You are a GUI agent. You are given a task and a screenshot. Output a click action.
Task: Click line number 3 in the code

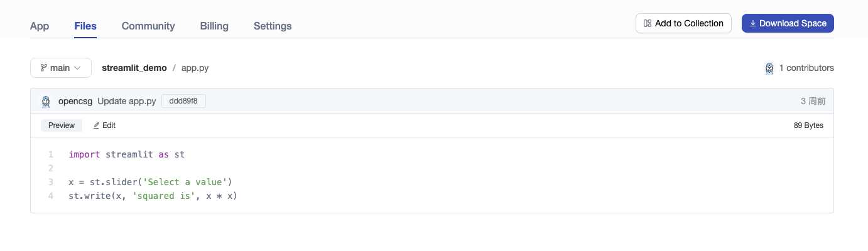tap(51, 182)
